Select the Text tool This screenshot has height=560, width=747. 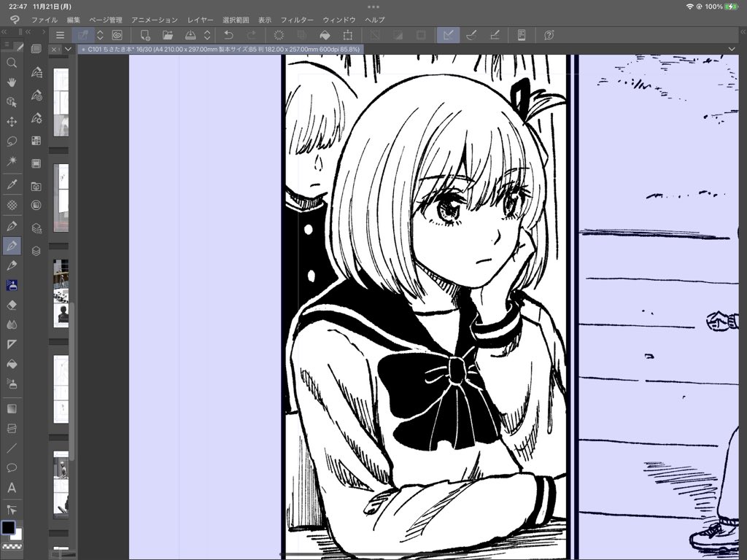(x=12, y=488)
